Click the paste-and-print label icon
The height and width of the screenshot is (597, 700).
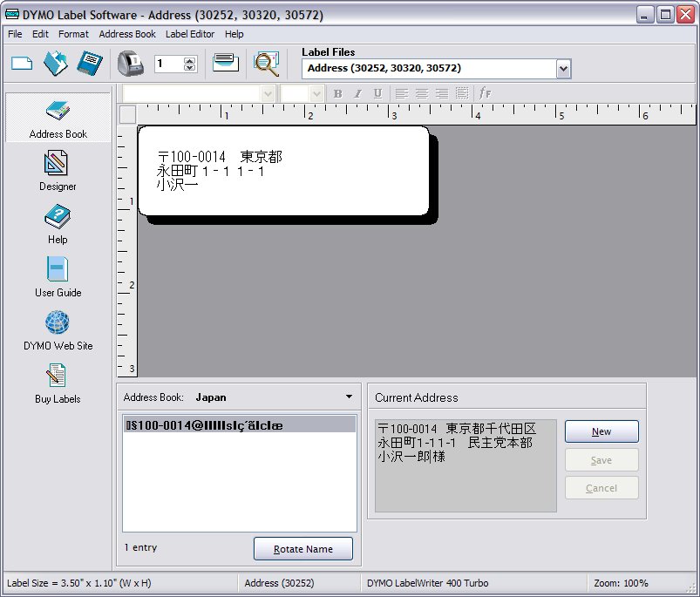(226, 63)
